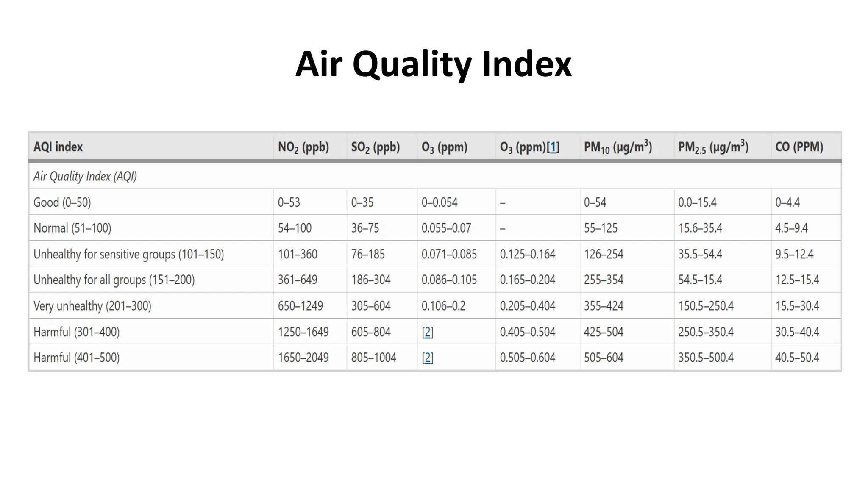Select PM10 value 355–424
The width and height of the screenshot is (868, 488).
[604, 306]
